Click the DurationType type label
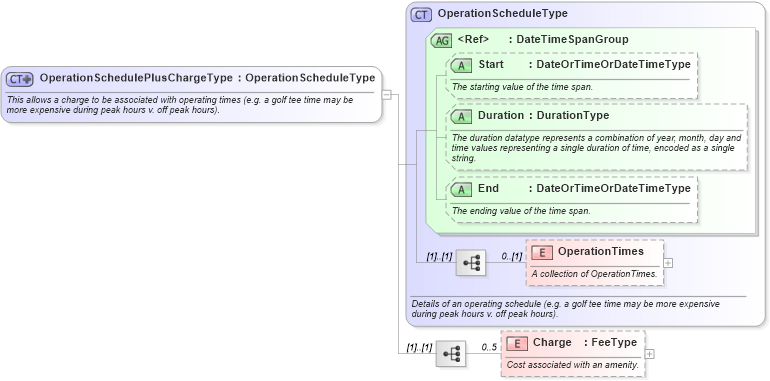The height and width of the screenshot is (381, 770). coord(573,115)
